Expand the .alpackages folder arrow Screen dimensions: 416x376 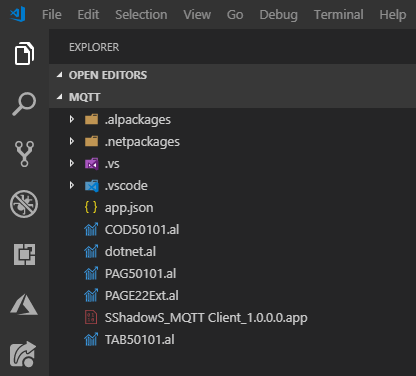click(72, 119)
